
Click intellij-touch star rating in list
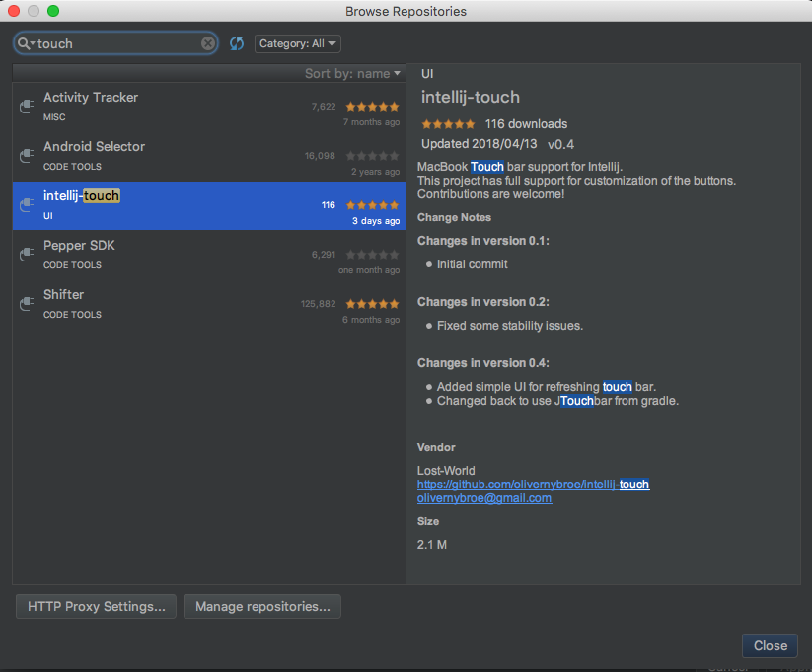[372, 205]
